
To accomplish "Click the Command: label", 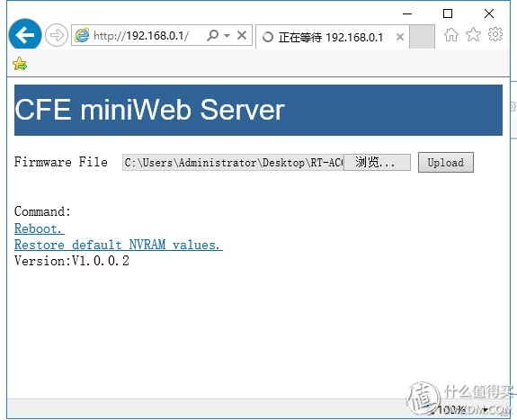I will [42, 211].
